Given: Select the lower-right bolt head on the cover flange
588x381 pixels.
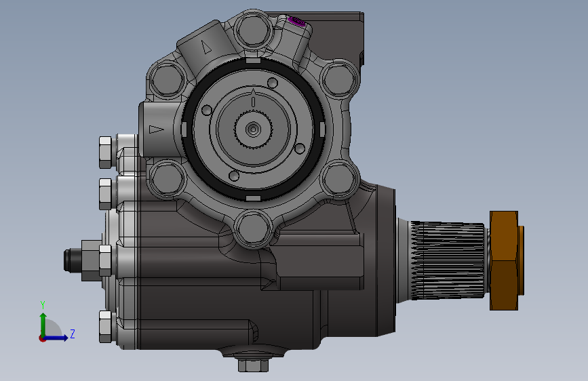Looking at the screenshot, I should 339,179.
